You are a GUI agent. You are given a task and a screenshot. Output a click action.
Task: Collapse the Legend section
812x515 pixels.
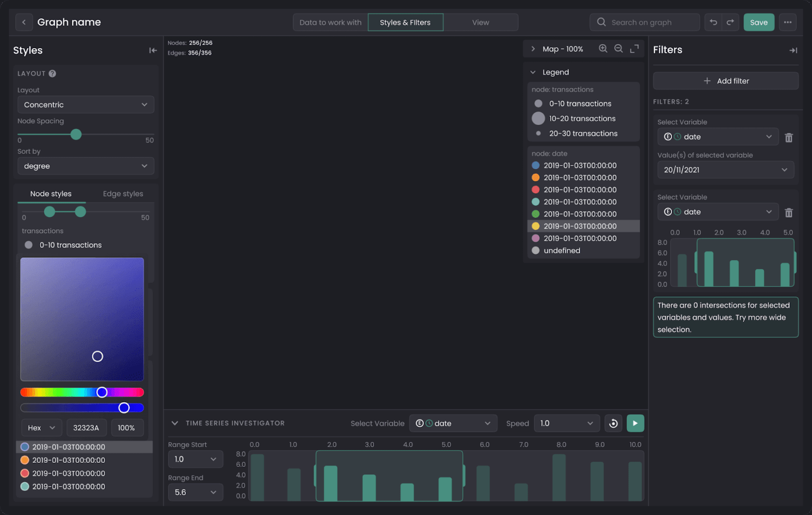[x=533, y=72]
